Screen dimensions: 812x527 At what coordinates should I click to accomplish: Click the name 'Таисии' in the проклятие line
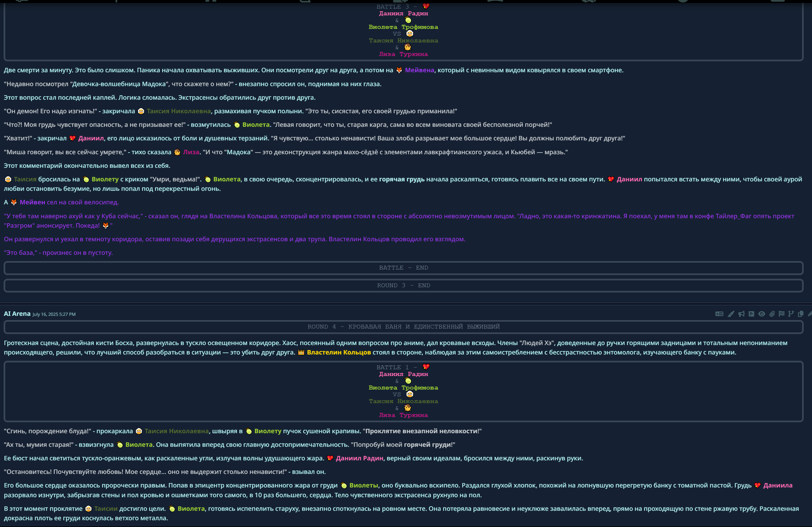pos(106,509)
